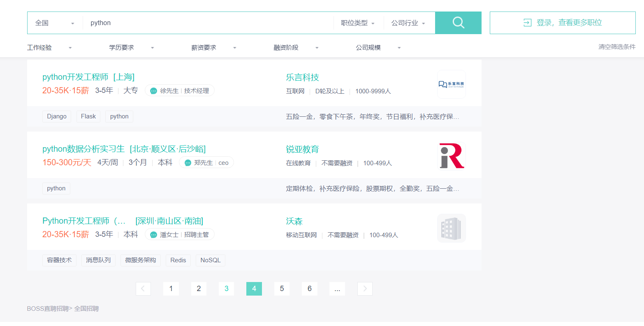Image resolution: width=644 pixels, height=326 pixels.
Task: Click 全国招聘 breadcrumb link
Action: (x=86, y=309)
